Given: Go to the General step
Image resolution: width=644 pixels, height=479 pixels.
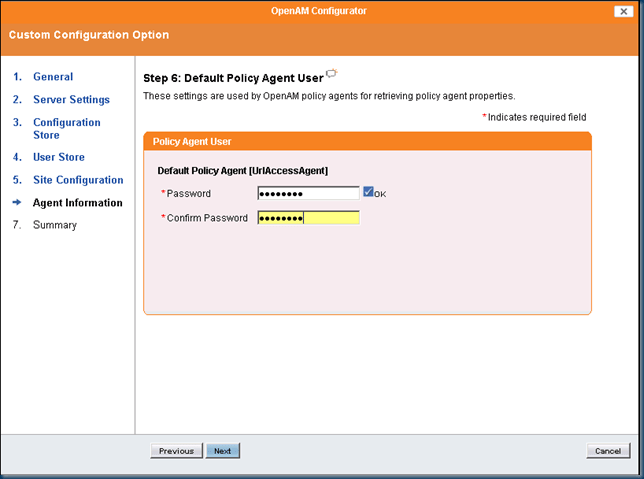Looking at the screenshot, I should pyautogui.click(x=52, y=77).
